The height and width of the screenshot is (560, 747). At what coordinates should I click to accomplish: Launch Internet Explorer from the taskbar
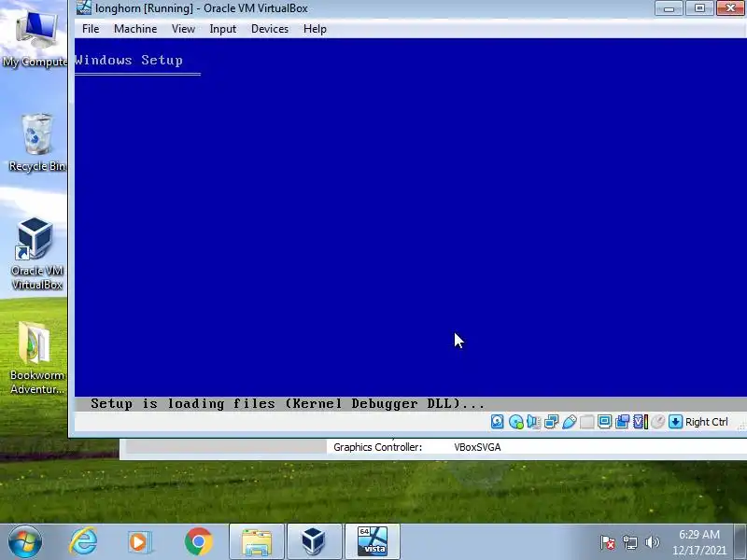click(x=83, y=542)
